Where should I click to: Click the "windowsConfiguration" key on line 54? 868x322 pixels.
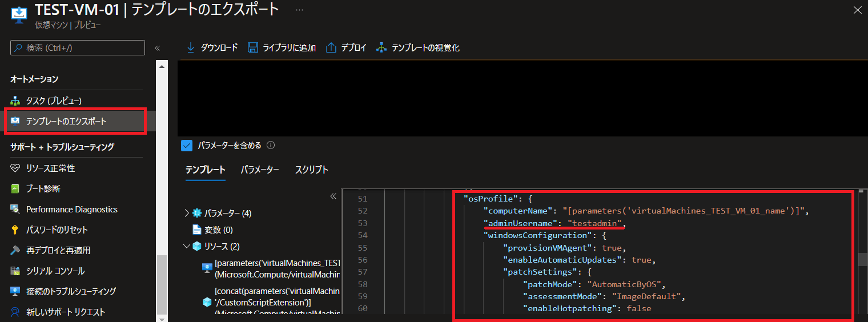pyautogui.click(x=535, y=235)
